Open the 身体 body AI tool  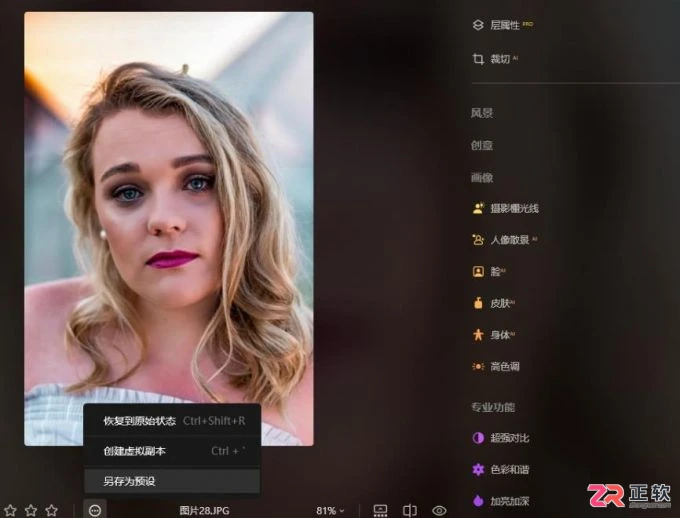click(x=494, y=335)
